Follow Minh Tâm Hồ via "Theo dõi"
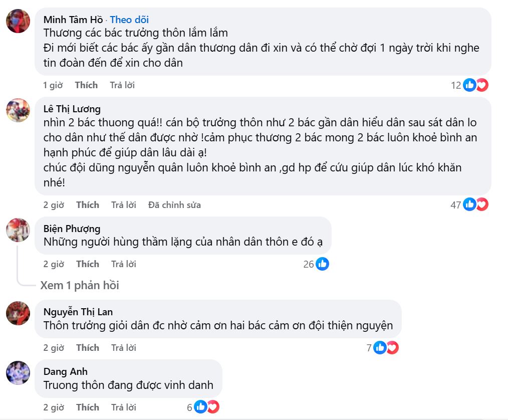Viewport: 508px width, 420px height. tap(129, 20)
